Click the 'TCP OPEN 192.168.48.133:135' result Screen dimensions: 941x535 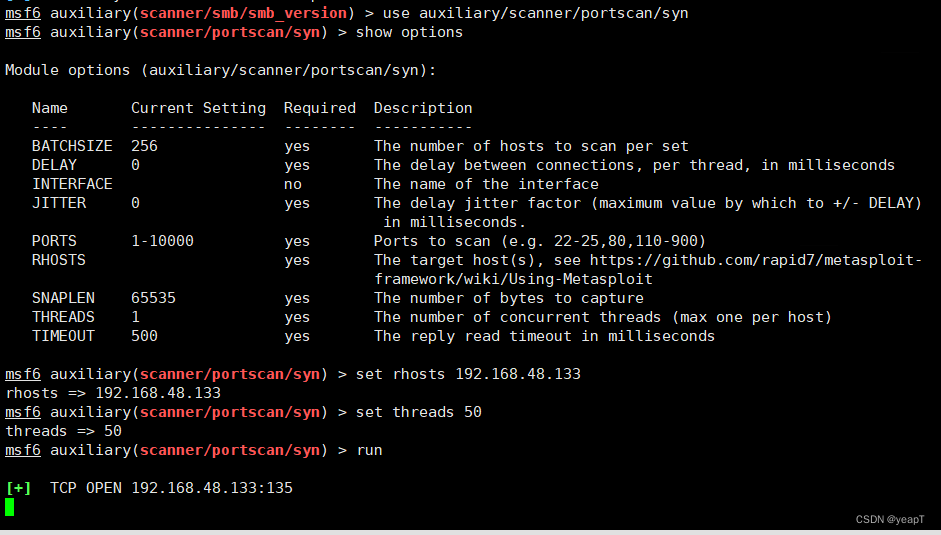tap(171, 488)
